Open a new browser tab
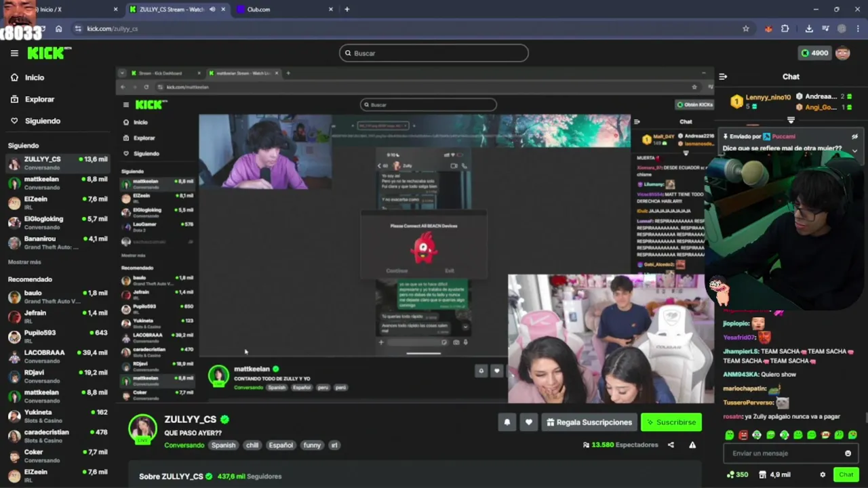The image size is (868, 488). click(x=347, y=9)
